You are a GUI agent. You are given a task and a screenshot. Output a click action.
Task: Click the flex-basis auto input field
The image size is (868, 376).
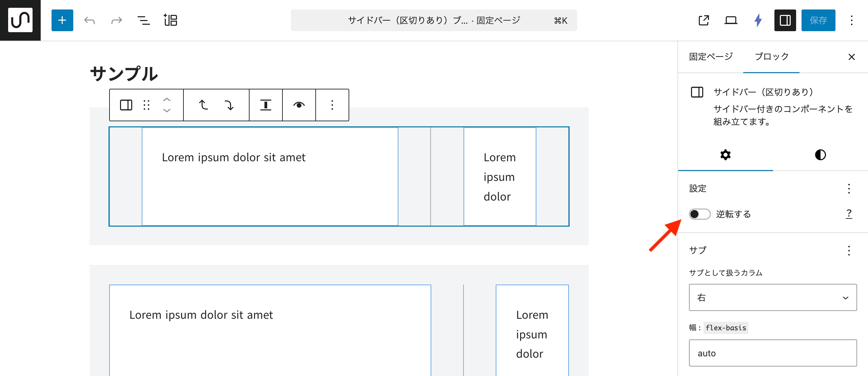(x=773, y=353)
